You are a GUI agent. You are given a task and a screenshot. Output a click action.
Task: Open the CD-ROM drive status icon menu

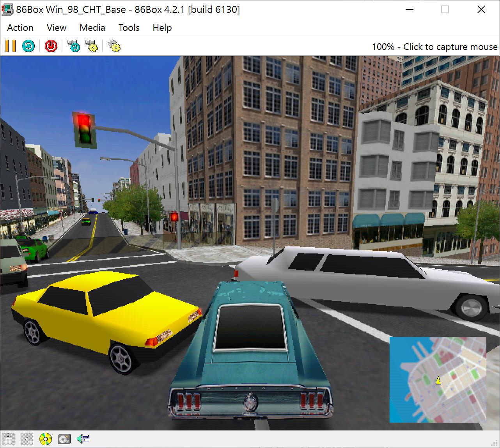click(46, 439)
